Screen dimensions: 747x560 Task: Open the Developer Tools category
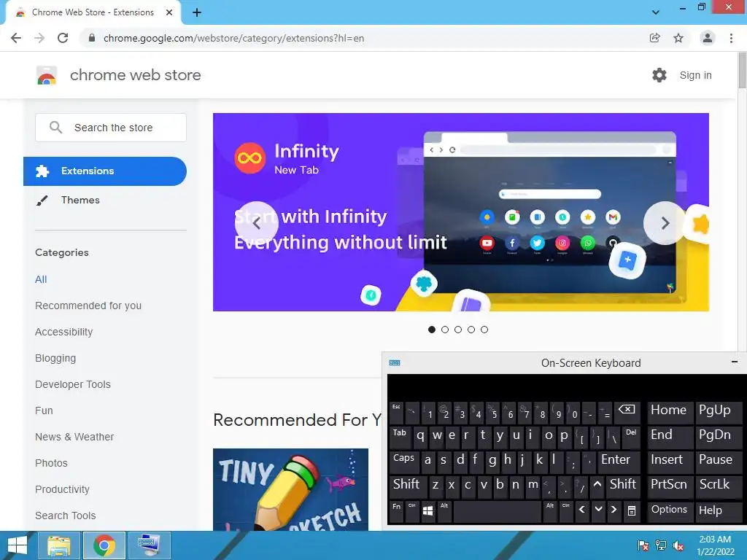[73, 384]
